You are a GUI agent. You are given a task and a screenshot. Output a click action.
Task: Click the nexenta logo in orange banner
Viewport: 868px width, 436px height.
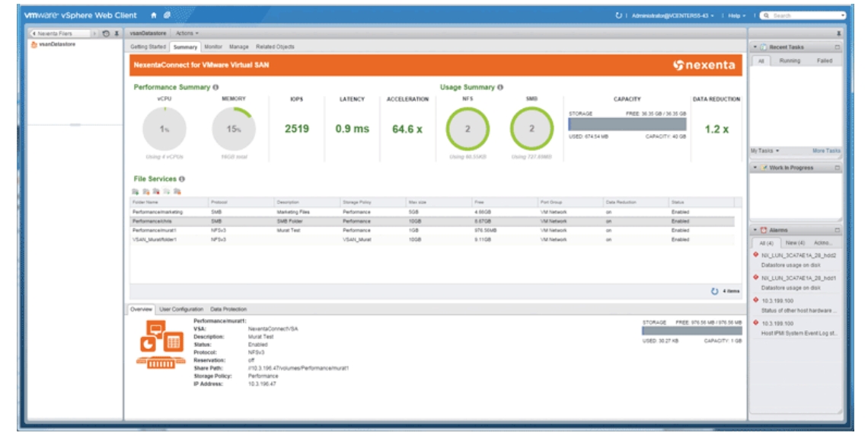click(704, 66)
